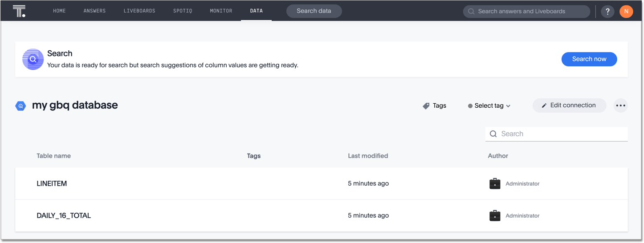The height and width of the screenshot is (243, 644).
Task: Open the Monitor tab
Action: click(x=221, y=11)
